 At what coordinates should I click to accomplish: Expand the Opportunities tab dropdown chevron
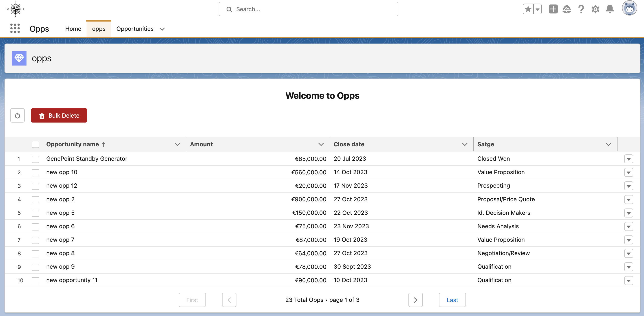coord(162,29)
